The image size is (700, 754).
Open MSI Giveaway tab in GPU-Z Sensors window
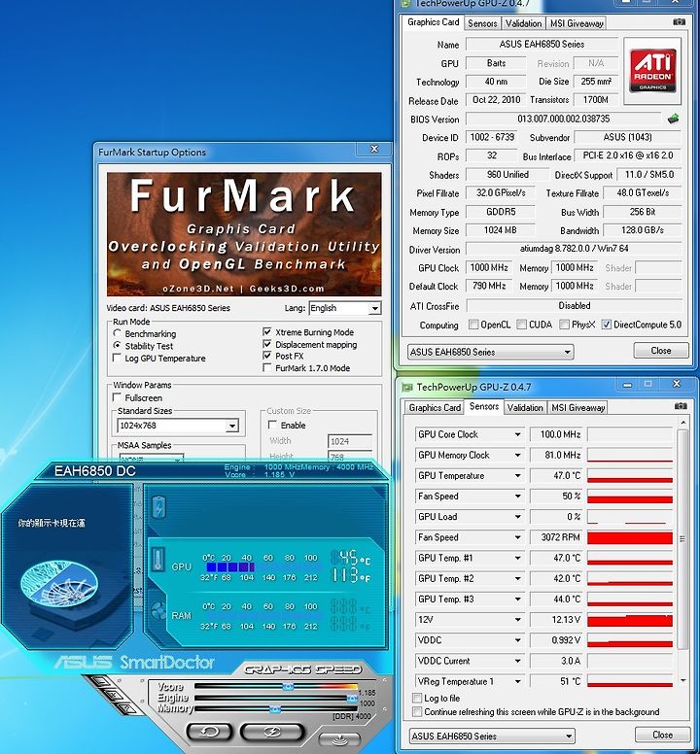point(577,408)
